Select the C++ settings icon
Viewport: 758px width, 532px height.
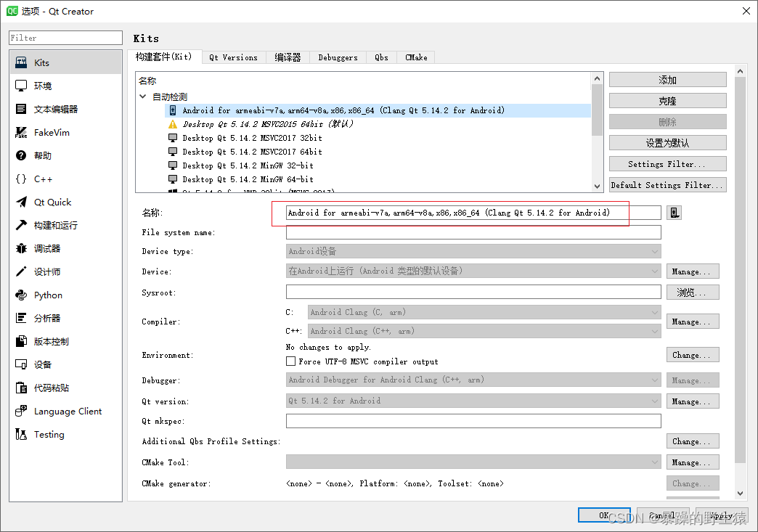coord(20,178)
